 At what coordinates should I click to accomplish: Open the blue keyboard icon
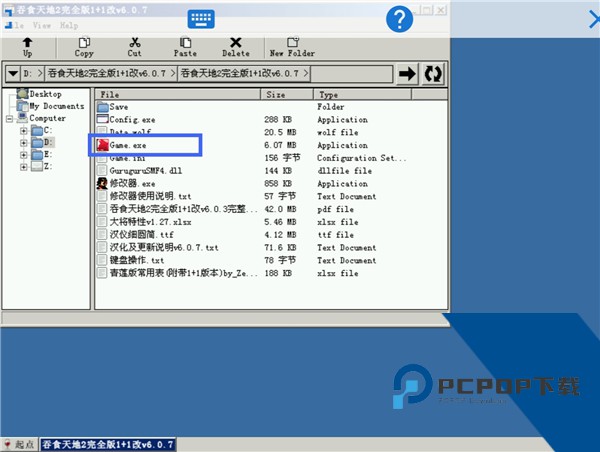[x=201, y=19]
